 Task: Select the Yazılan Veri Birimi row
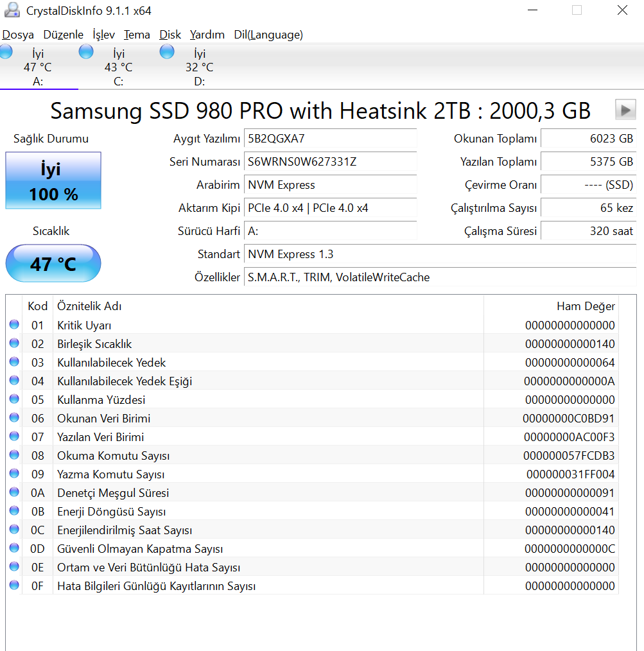257,437
